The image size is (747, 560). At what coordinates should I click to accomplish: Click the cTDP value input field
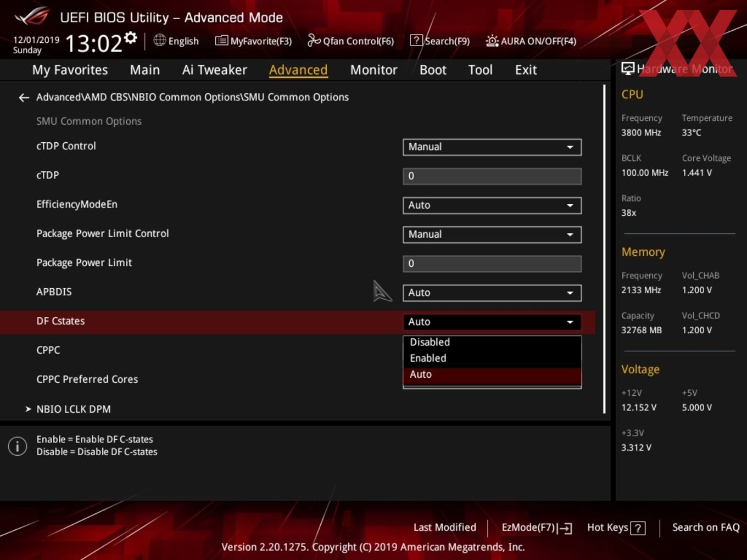[x=492, y=176]
